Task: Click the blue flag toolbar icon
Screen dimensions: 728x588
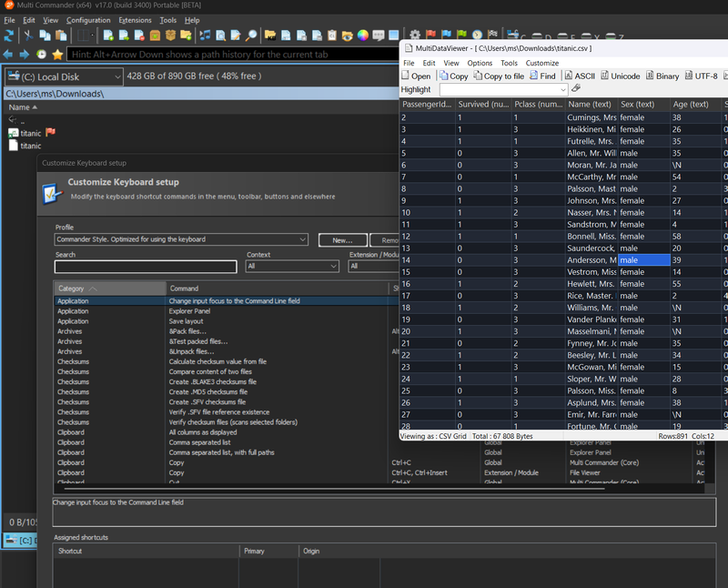Action: [446, 35]
